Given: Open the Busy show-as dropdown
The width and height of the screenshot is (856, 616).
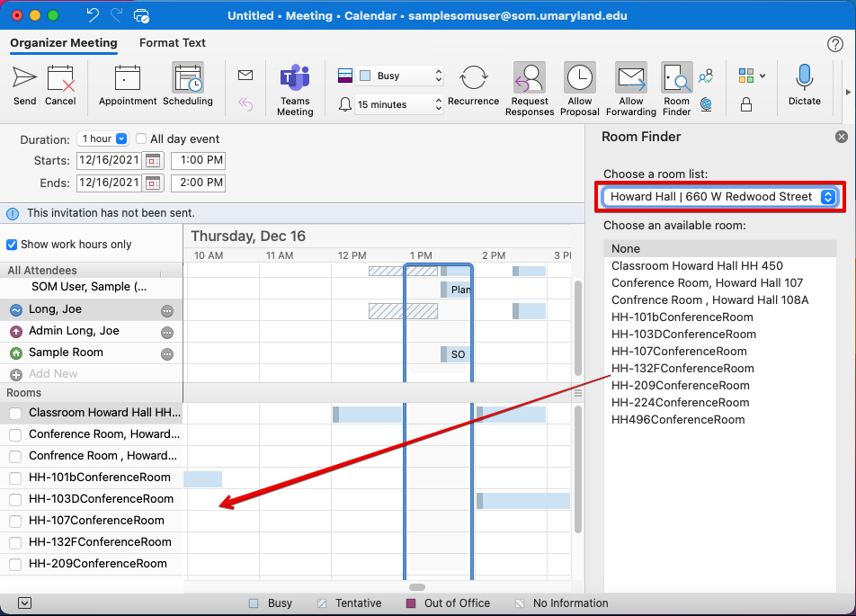Looking at the screenshot, I should pos(399,76).
